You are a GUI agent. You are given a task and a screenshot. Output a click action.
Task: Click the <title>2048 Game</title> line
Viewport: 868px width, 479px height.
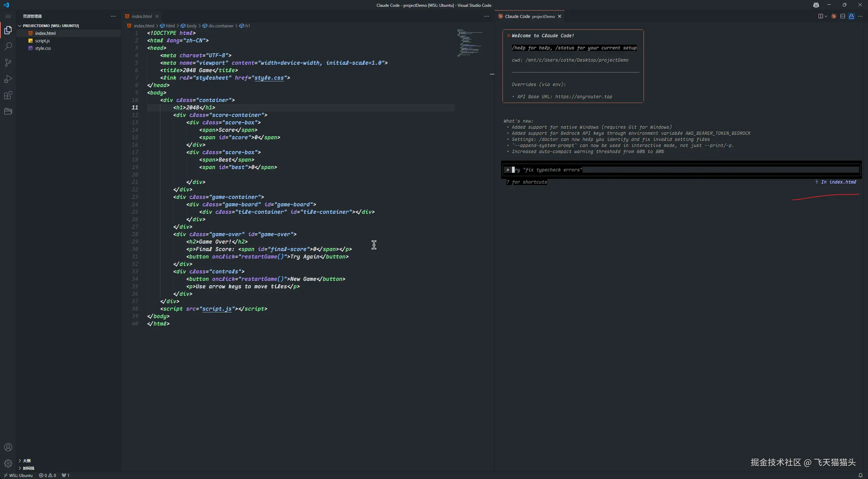click(x=199, y=70)
